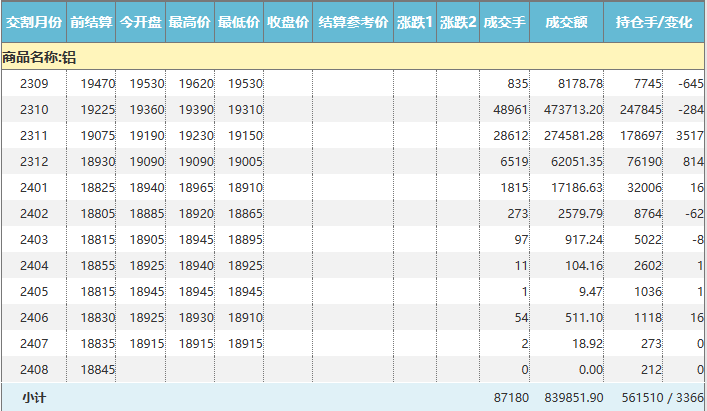Select the 持仓手/变化 column header
The height and width of the screenshot is (411, 707).
point(654,21)
